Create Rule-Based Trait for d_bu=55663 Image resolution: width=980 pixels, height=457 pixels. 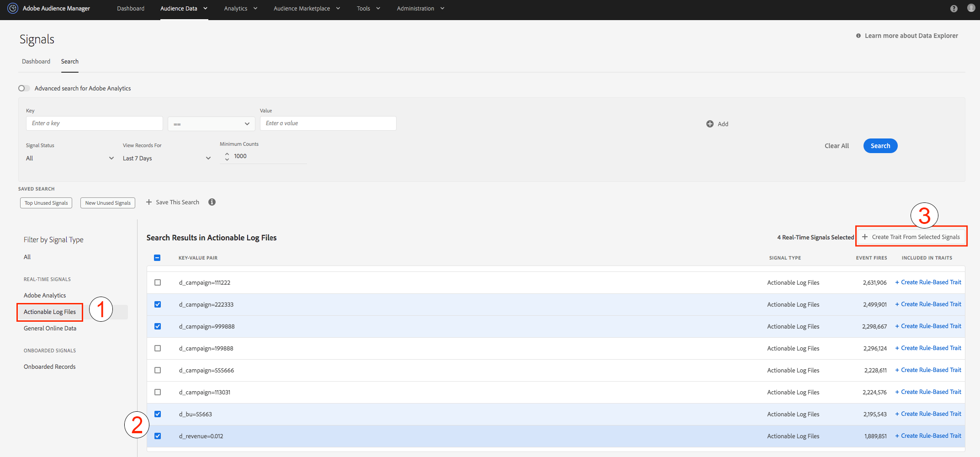pyautogui.click(x=928, y=414)
